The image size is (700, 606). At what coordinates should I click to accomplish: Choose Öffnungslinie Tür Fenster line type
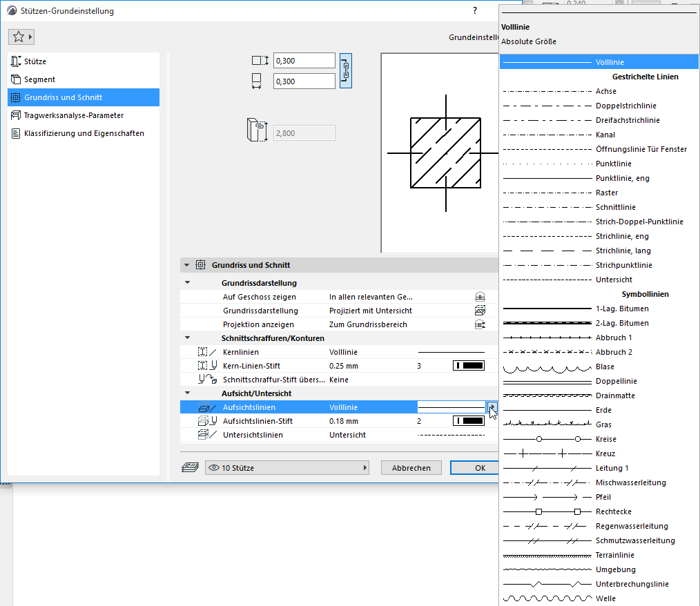pyautogui.click(x=599, y=149)
